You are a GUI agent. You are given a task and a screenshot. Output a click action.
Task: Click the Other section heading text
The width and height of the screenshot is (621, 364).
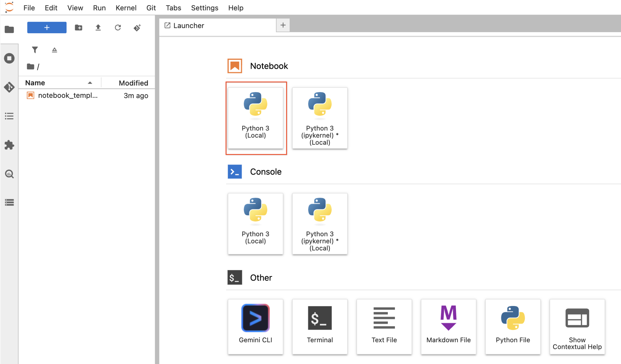coord(261,277)
